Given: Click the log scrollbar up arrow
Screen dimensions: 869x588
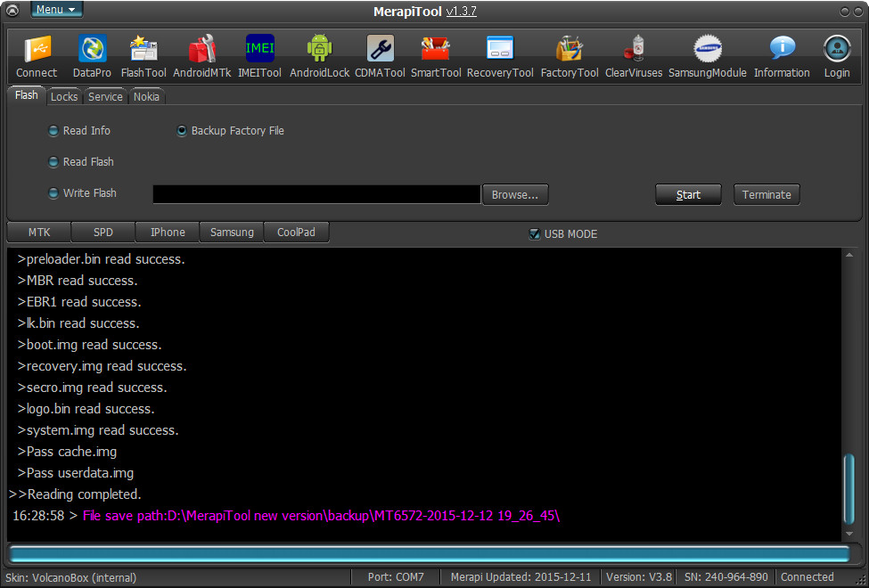Looking at the screenshot, I should pos(849,255).
